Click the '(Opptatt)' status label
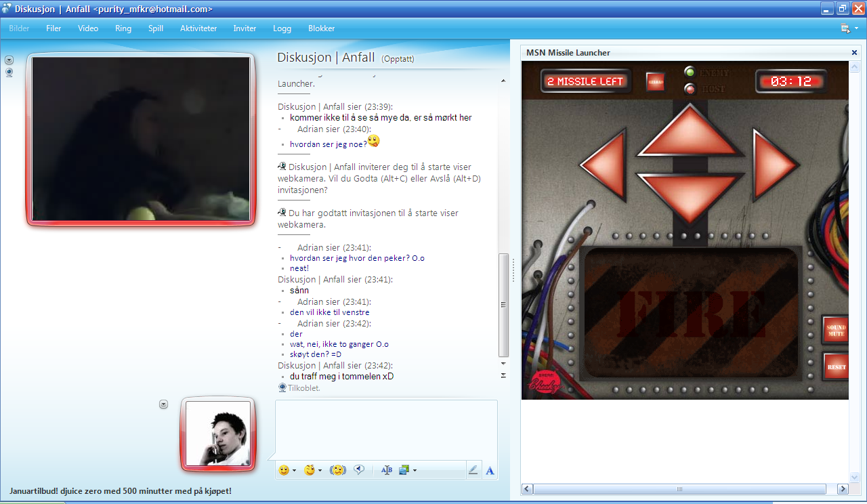The height and width of the screenshot is (504, 867). point(398,59)
